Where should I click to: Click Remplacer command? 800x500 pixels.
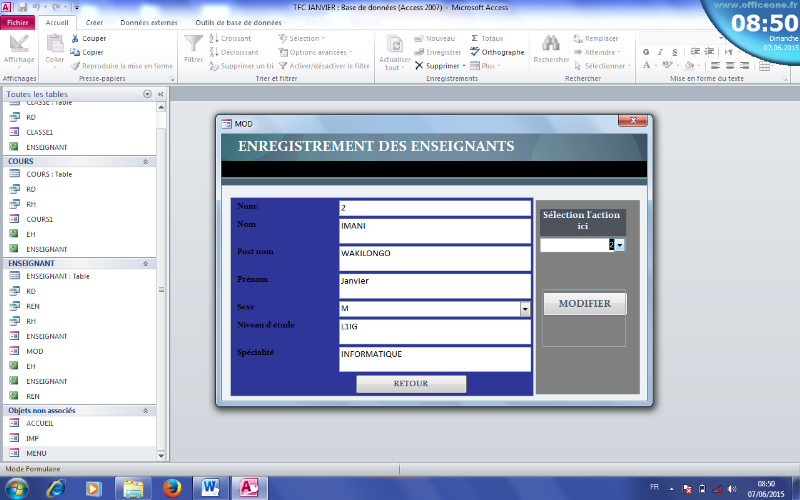click(596, 38)
